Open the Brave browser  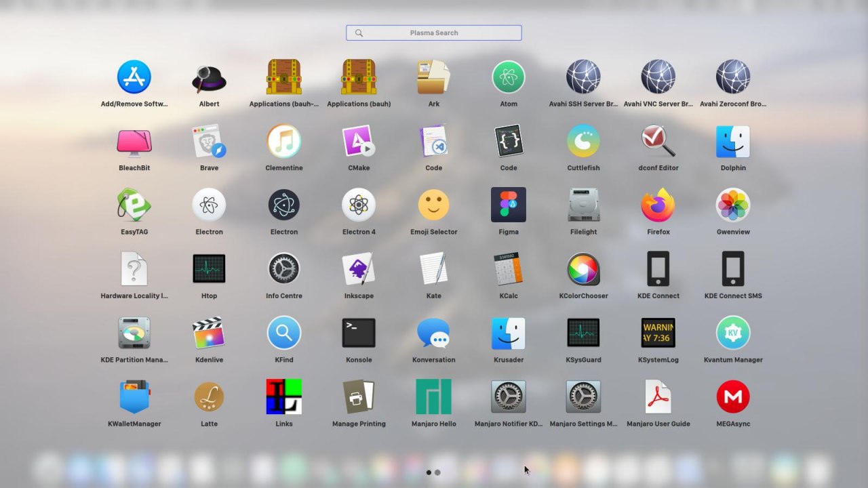pyautogui.click(x=209, y=141)
